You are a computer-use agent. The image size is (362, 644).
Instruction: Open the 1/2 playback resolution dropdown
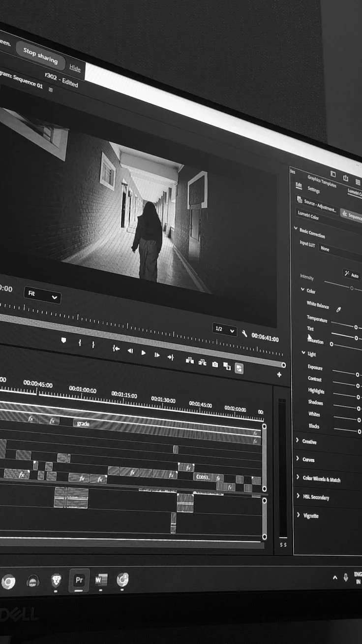(225, 330)
